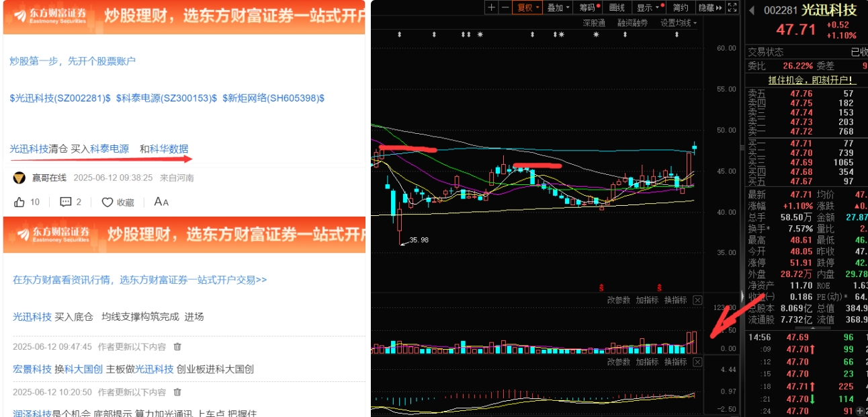Open 复权 dropdown in chart toolbar
This screenshot has width=868, height=417.
pyautogui.click(x=528, y=7)
